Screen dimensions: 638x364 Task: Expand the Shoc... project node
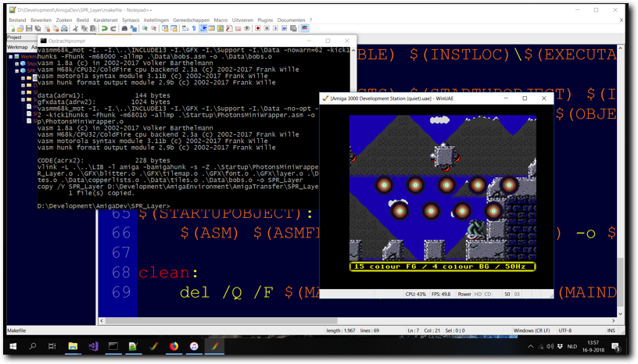coord(16,64)
